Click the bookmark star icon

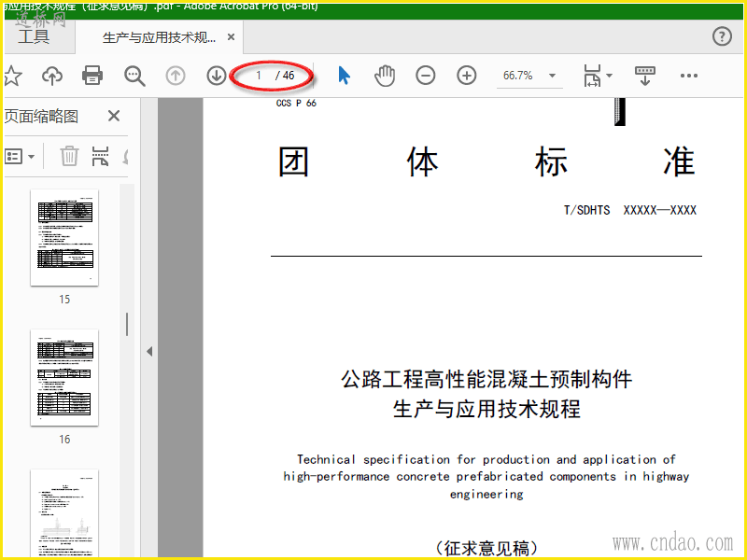(x=12, y=76)
